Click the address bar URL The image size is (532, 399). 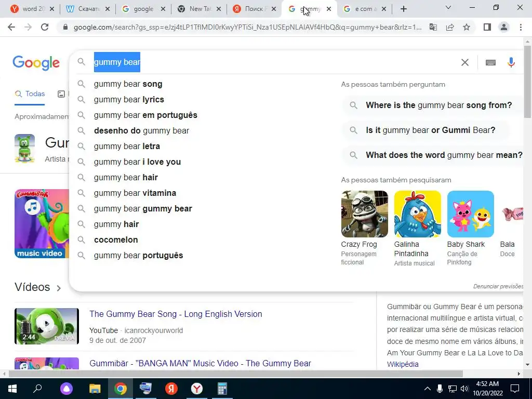[248, 28]
